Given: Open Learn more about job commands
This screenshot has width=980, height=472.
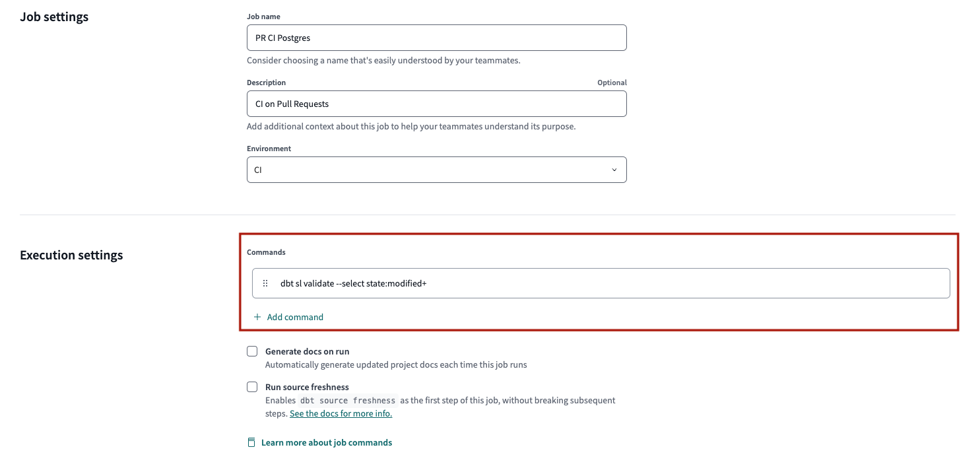Looking at the screenshot, I should pos(327,442).
